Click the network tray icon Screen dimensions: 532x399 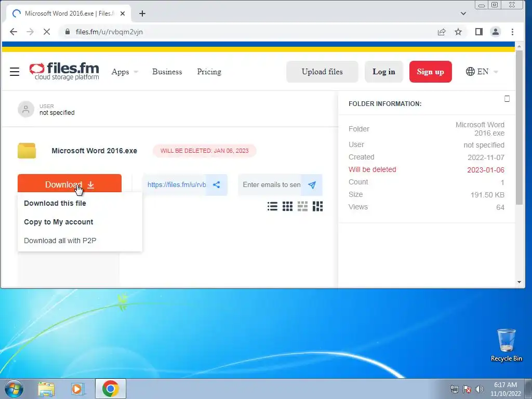454,389
